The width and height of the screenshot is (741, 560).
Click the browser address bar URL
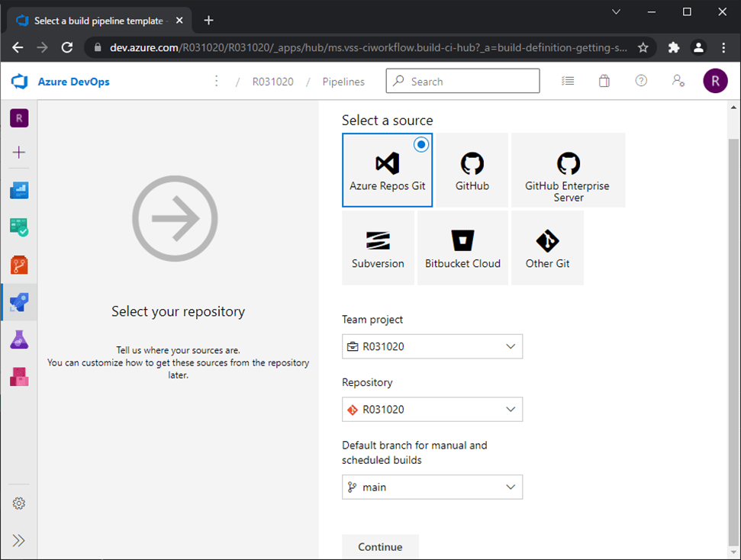[x=369, y=48]
